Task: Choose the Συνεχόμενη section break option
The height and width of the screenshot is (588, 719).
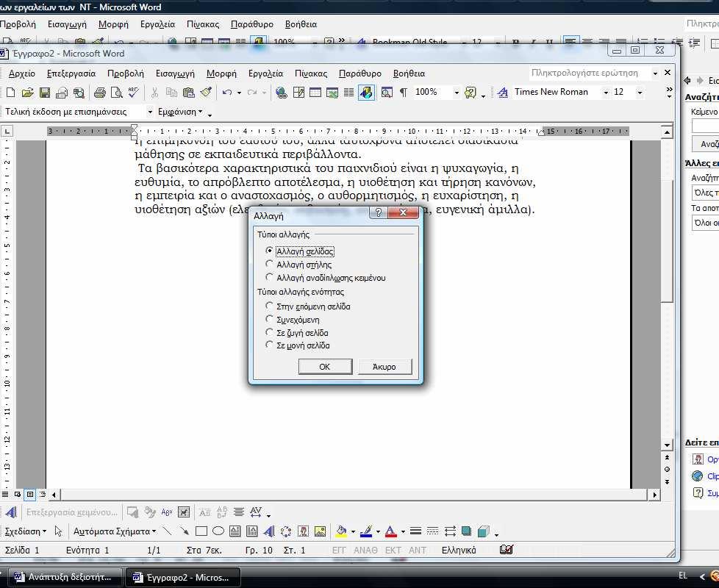Action: pos(269,319)
